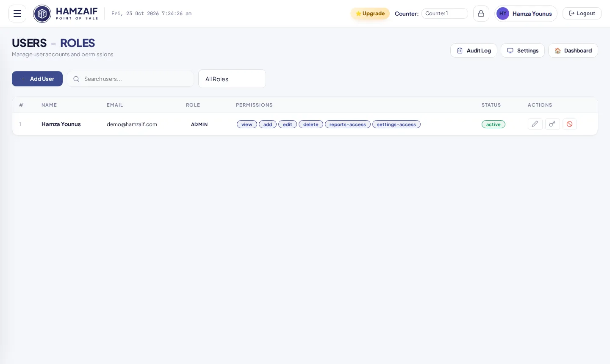Open the HY user avatar
The width and height of the screenshot is (610, 364).
(x=503, y=14)
